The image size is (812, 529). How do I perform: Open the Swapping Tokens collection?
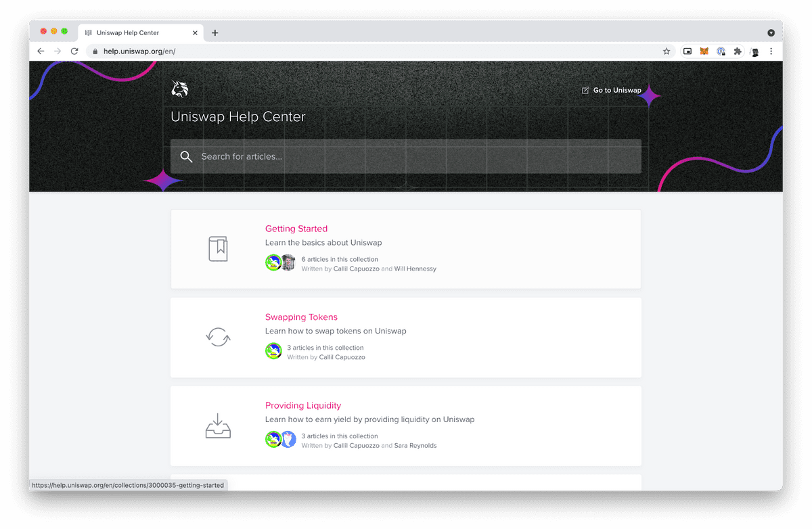pyautogui.click(x=301, y=317)
